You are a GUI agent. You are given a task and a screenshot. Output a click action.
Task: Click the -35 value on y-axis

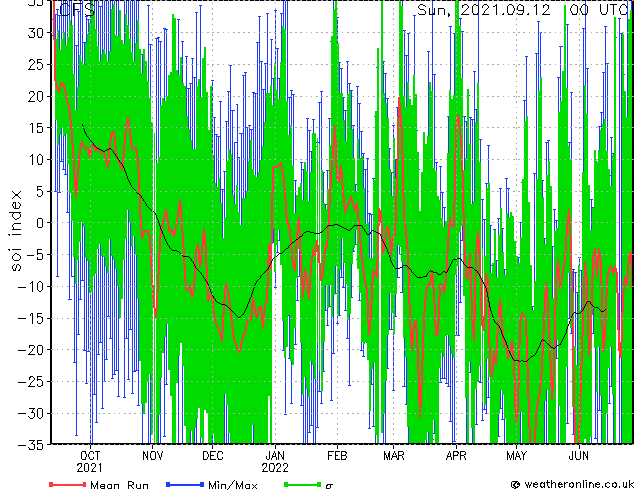[31, 445]
